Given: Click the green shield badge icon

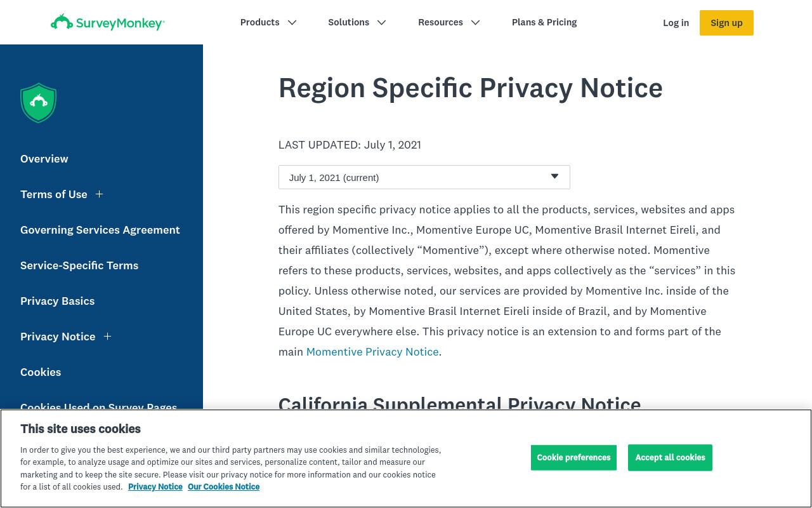Looking at the screenshot, I should click(x=39, y=103).
